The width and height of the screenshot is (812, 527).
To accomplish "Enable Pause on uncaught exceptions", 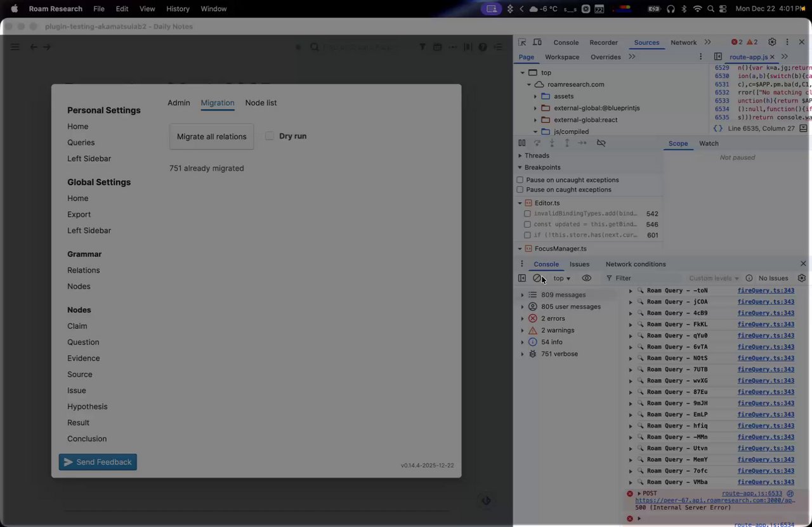I will 520,180.
